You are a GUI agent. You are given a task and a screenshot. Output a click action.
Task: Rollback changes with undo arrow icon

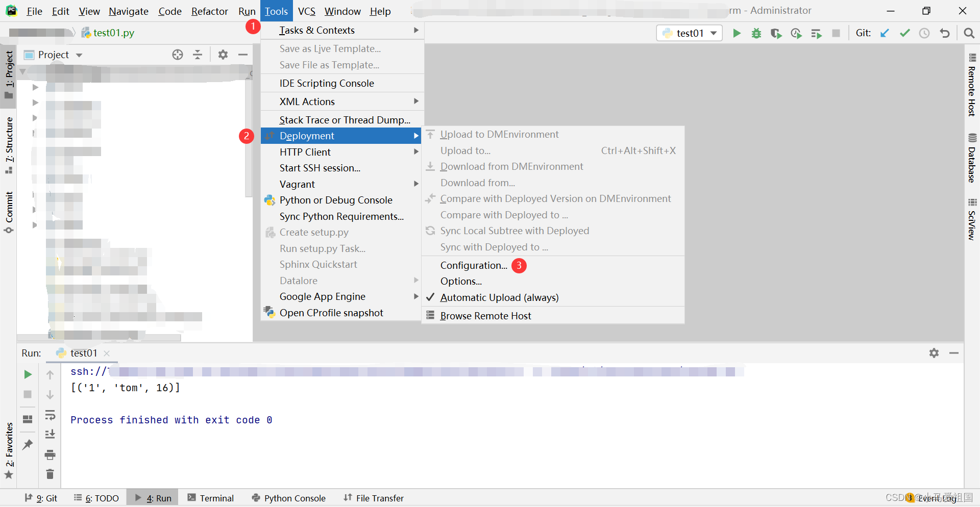tap(945, 33)
